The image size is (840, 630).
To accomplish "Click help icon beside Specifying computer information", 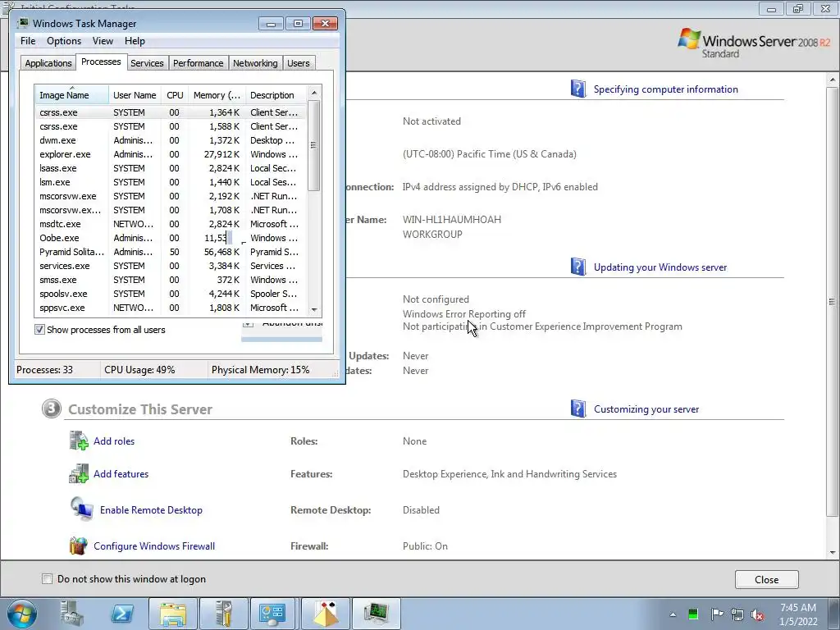I will pyautogui.click(x=578, y=89).
